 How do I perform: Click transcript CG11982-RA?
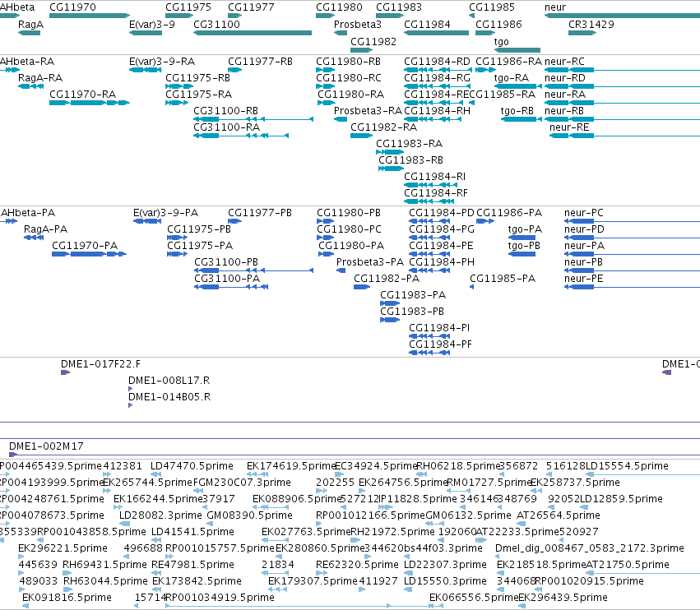click(361, 136)
